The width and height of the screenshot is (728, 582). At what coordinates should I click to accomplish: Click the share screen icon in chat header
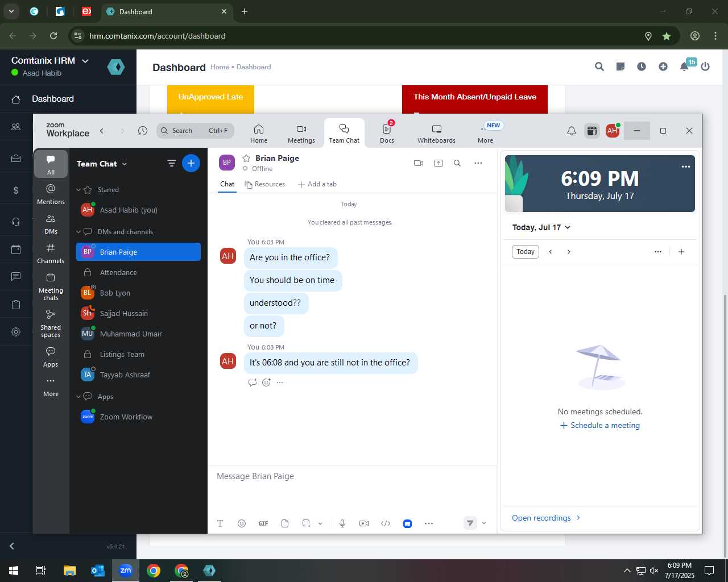coord(439,163)
